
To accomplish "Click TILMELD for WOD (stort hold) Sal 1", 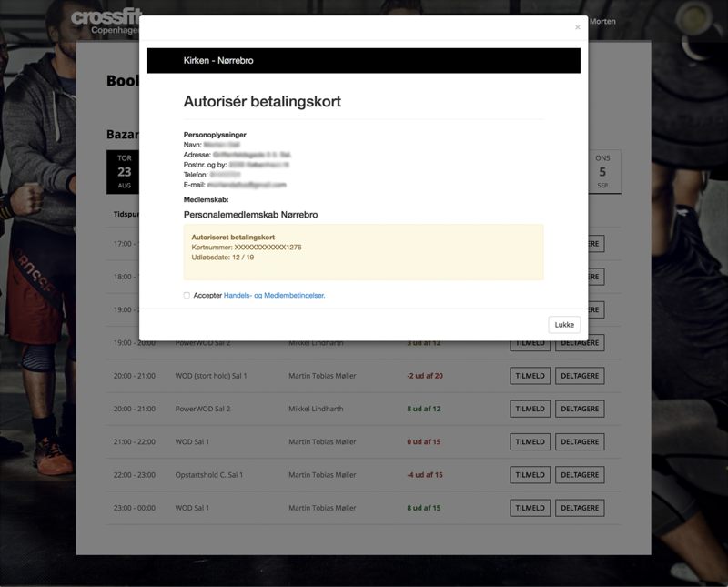I will pyautogui.click(x=530, y=376).
